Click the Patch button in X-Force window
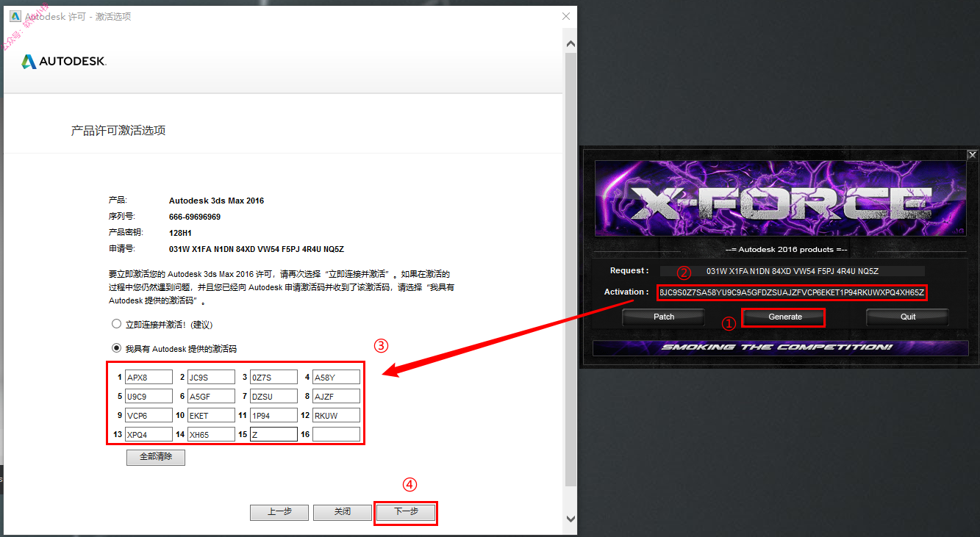This screenshot has height=537, width=980. [x=664, y=317]
